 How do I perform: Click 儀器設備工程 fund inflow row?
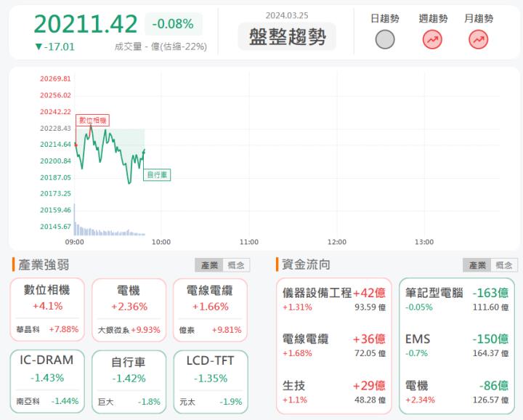click(x=333, y=299)
